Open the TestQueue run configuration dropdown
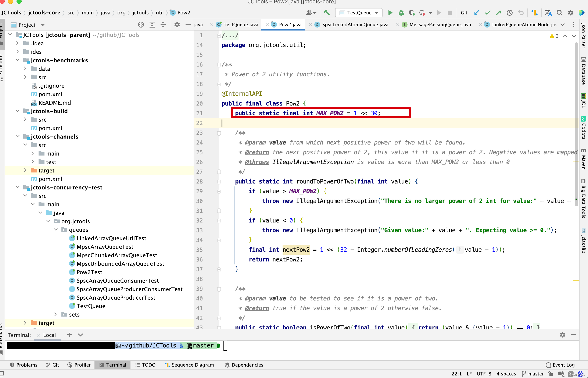The image size is (588, 378). (358, 13)
